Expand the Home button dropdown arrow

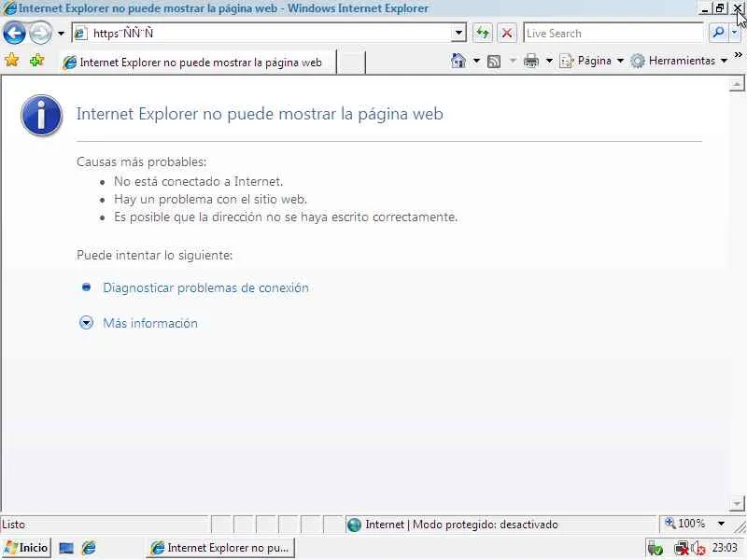476,61
